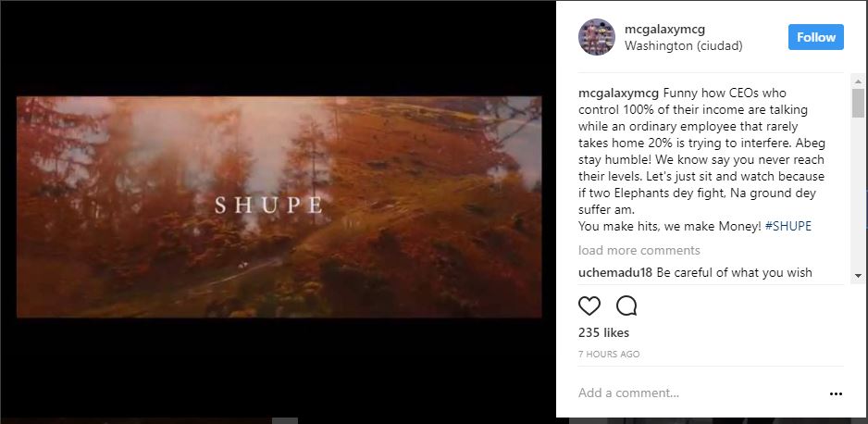868x424 pixels.
Task: Visit commenter uchemadu18's profile
Action: (x=615, y=272)
